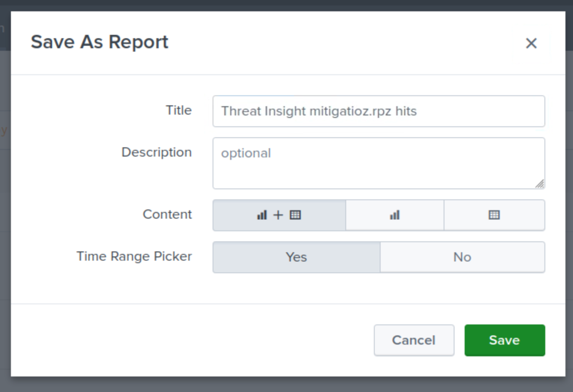This screenshot has height=392, width=573.
Task: Choose the table-only content icon
Action: tap(494, 215)
